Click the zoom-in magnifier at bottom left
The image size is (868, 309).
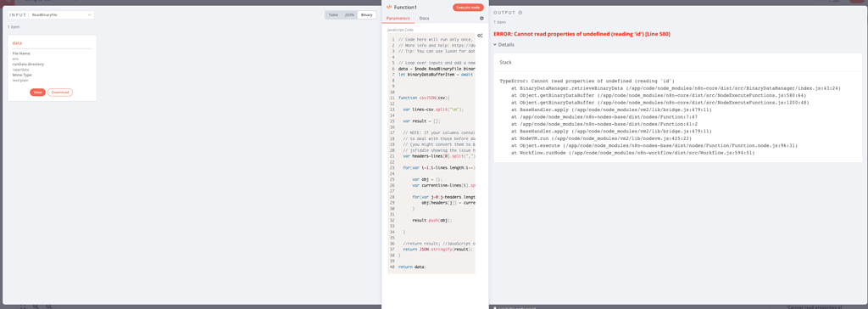(36, 306)
